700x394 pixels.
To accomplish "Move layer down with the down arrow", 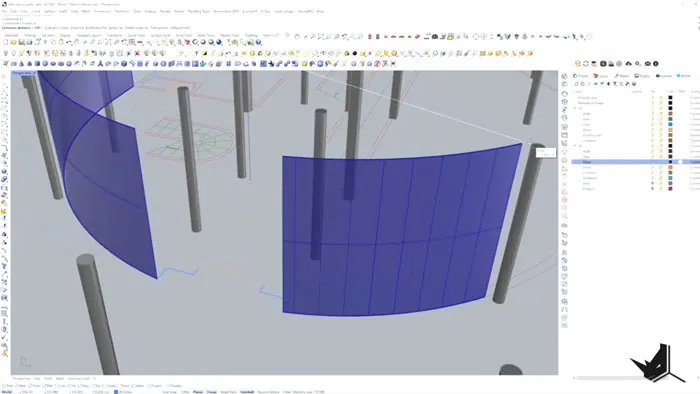I will click(x=602, y=84).
